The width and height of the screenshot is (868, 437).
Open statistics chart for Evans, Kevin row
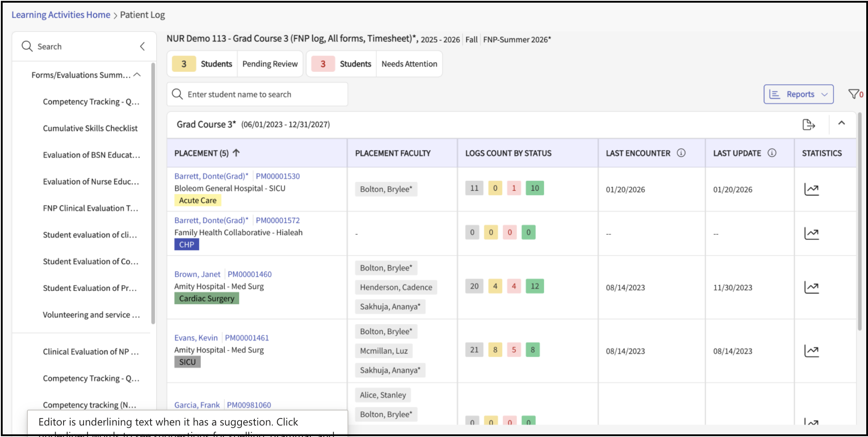811,351
